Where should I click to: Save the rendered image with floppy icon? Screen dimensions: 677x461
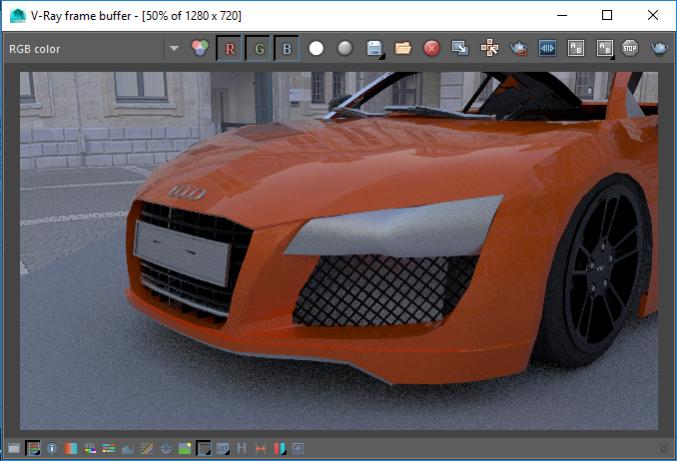pyautogui.click(x=374, y=48)
